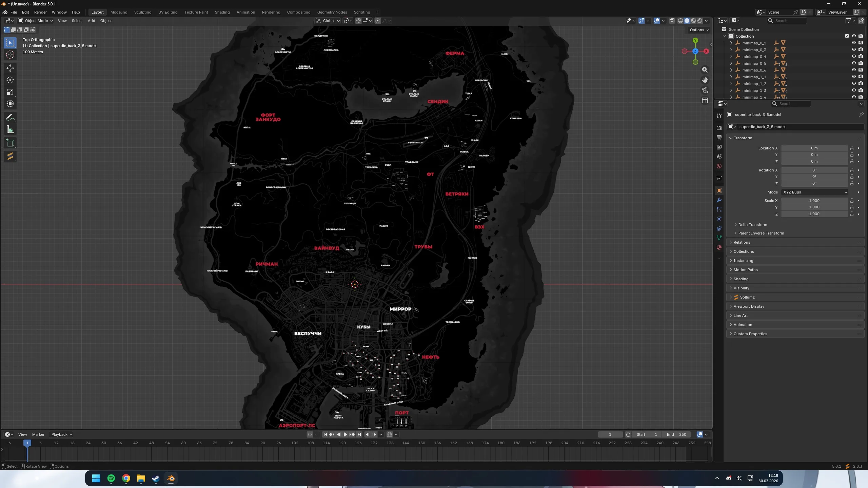The width and height of the screenshot is (868, 488).
Task: Select the Rotate tool
Action: (10, 80)
